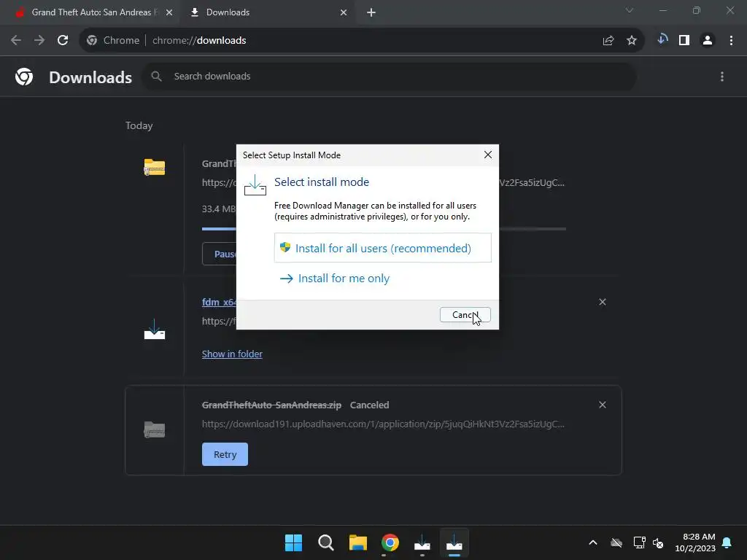Viewport: 747px width, 560px height.
Task: Click the canceled download URL text
Action: [383, 424]
